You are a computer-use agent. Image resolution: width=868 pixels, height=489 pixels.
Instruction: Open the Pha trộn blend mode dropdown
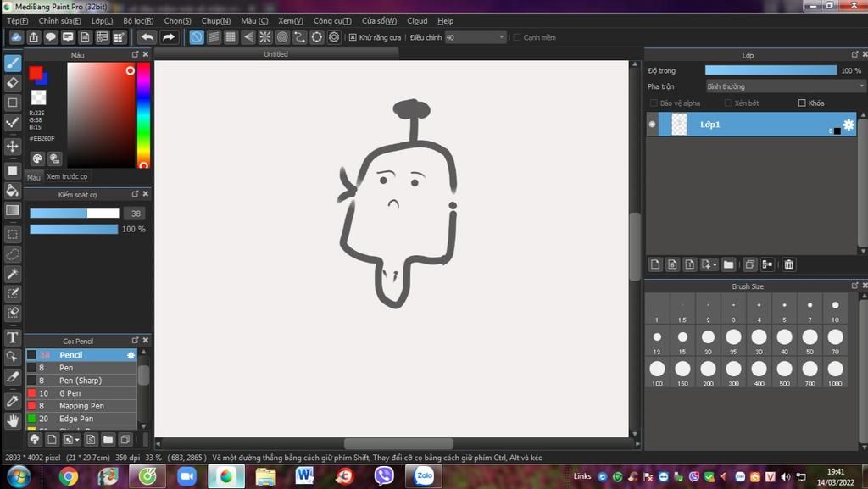[785, 86]
